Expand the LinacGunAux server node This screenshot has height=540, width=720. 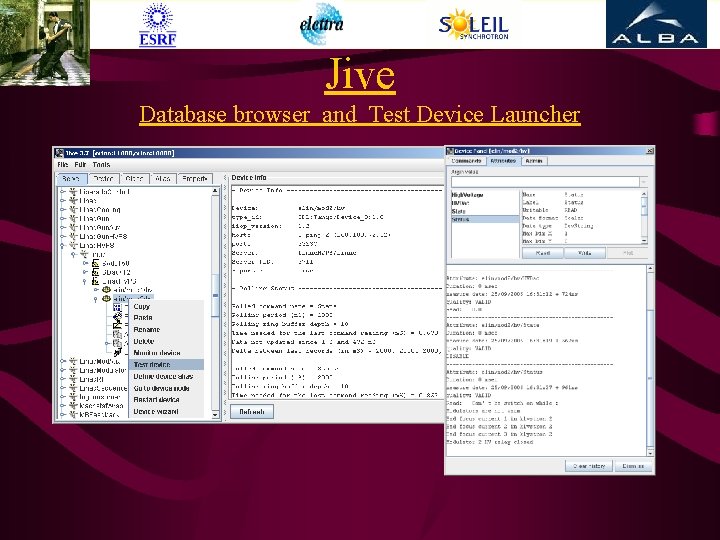tap(63, 228)
